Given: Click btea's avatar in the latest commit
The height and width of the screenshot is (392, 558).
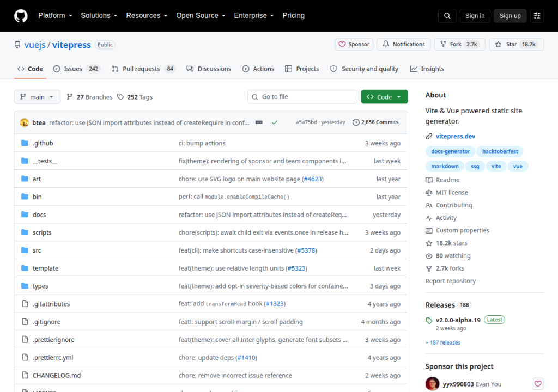Looking at the screenshot, I should click(24, 122).
